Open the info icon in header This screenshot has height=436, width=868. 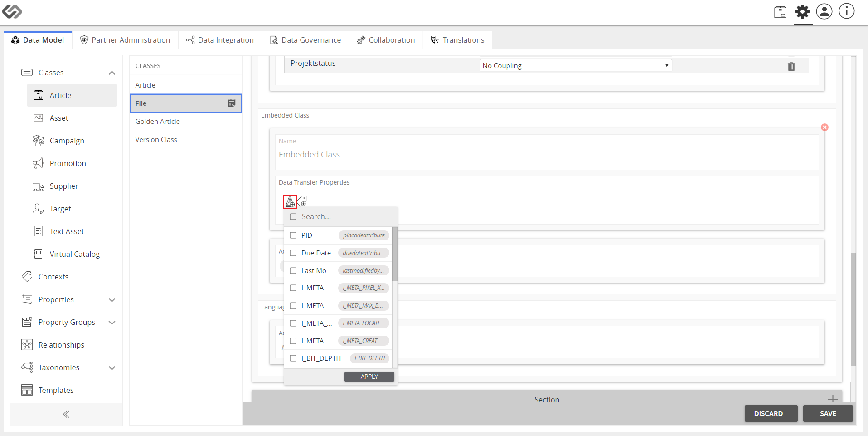click(846, 11)
